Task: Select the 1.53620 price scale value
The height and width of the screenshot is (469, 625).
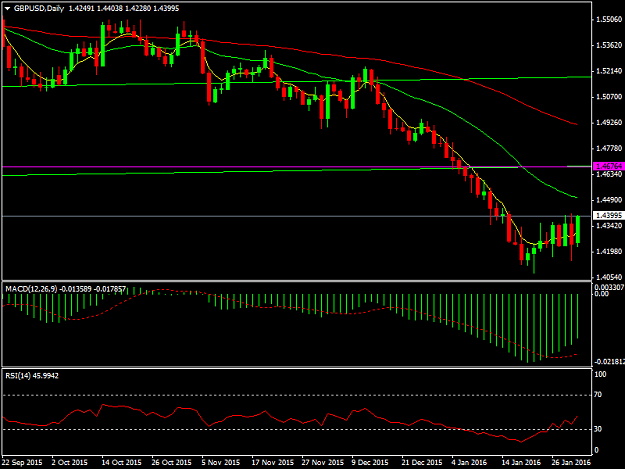Action: pos(609,45)
